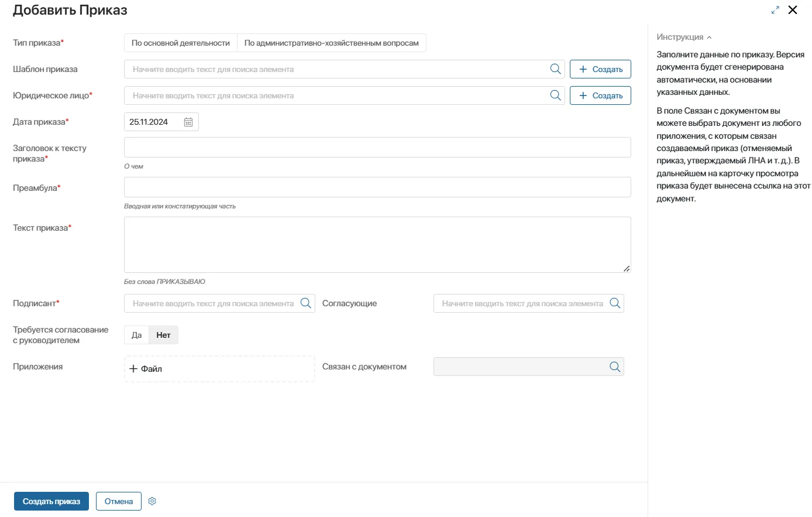
Task: Click search icon in Подписант field
Action: 305,303
